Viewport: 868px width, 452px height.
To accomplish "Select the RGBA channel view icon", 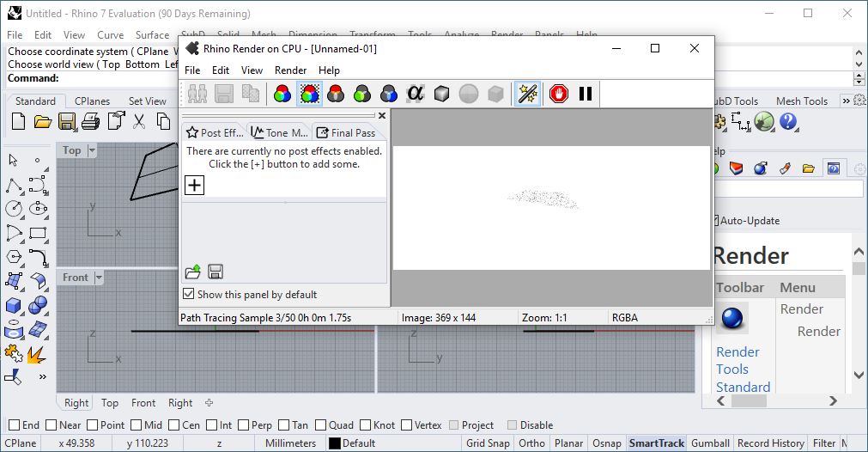I will tap(309, 94).
